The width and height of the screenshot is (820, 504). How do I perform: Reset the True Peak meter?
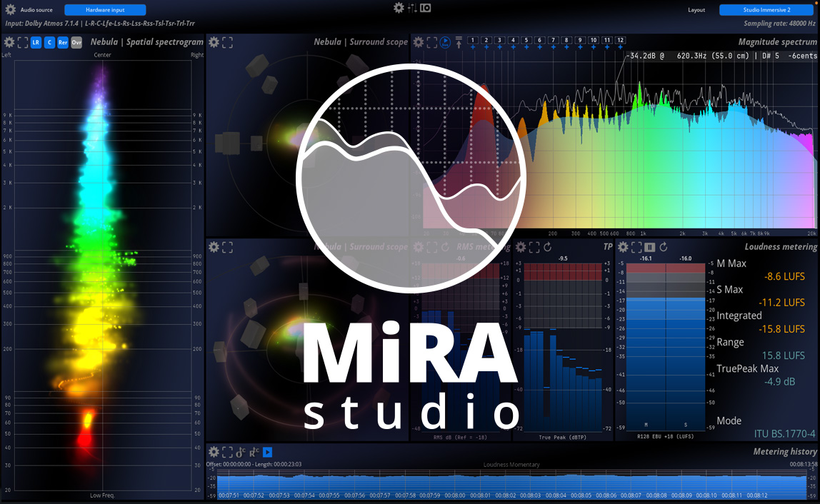(x=547, y=247)
